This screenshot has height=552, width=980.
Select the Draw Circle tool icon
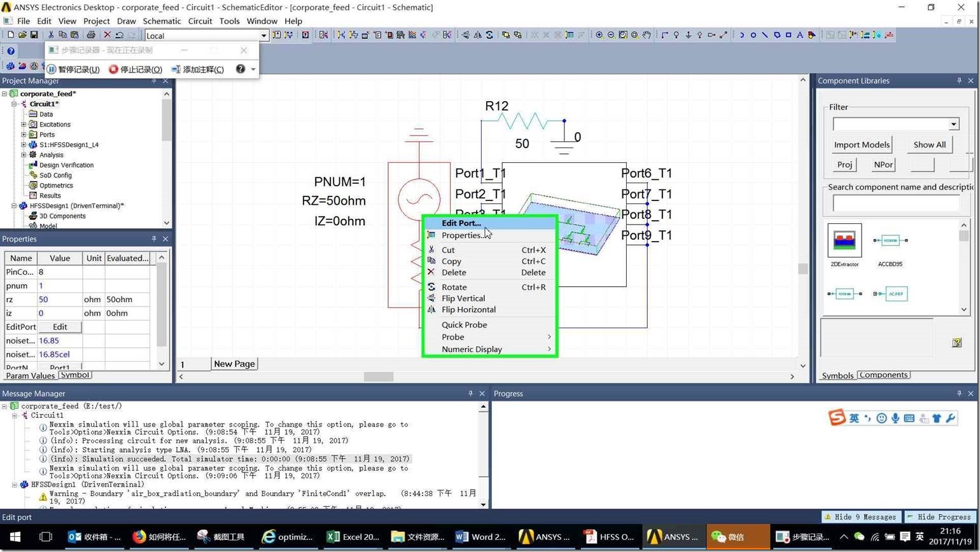tap(753, 35)
